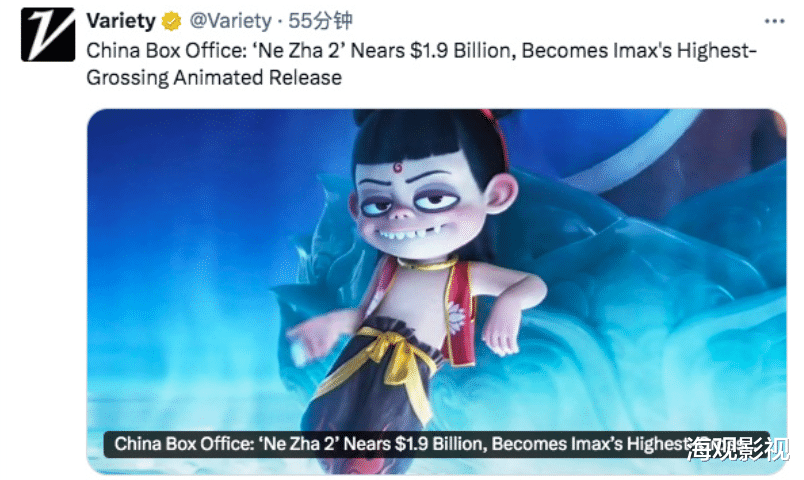
Task: Open the three-dot more options menu
Action: tap(774, 22)
